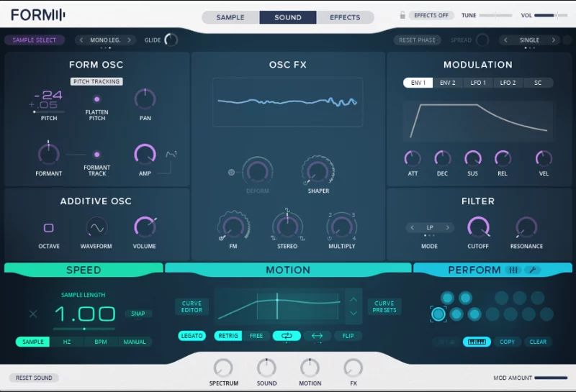Click the Clear button in Perform
Image resolution: width=576 pixels, height=392 pixels.
[x=538, y=342]
